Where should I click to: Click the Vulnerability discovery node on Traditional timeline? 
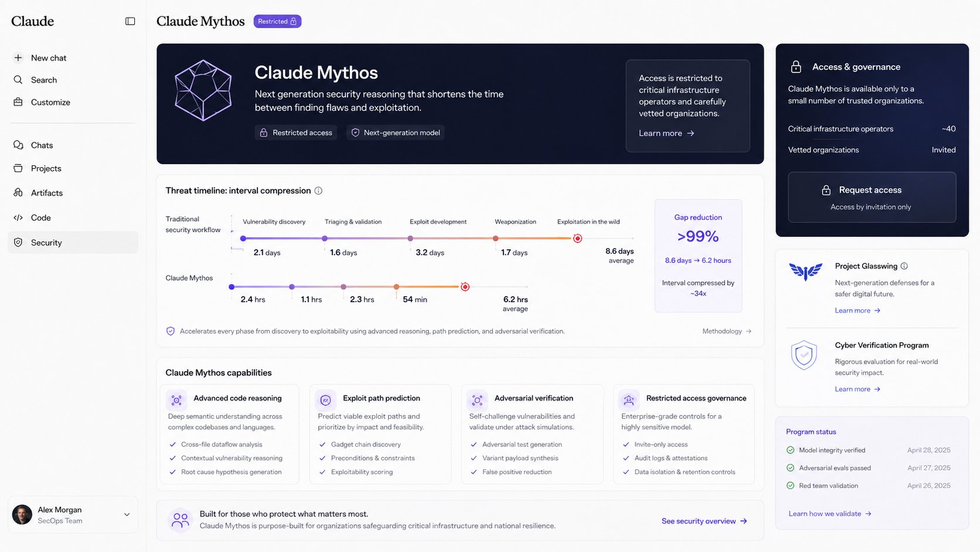click(x=243, y=238)
